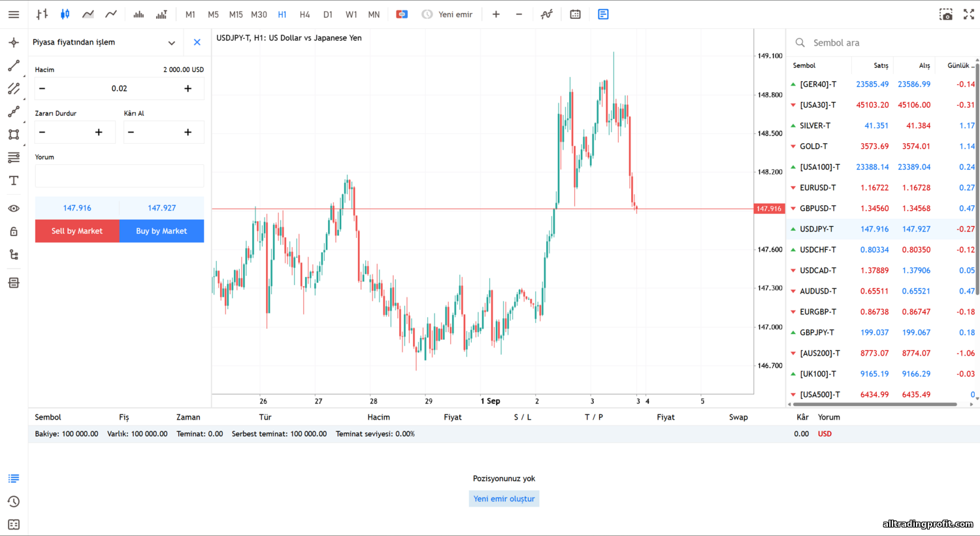Toggle the lock objects padlock icon
The width and height of the screenshot is (980, 536).
pyautogui.click(x=14, y=231)
